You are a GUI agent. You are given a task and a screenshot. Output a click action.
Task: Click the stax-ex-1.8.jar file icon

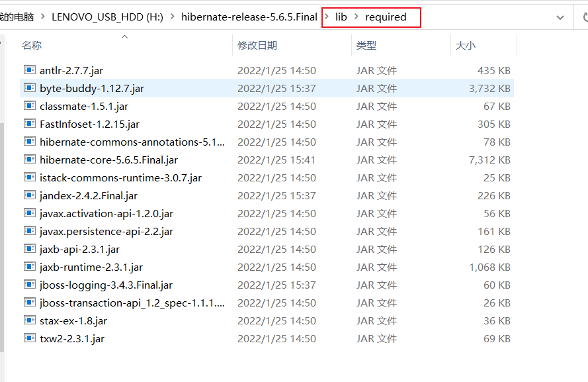[30, 320]
